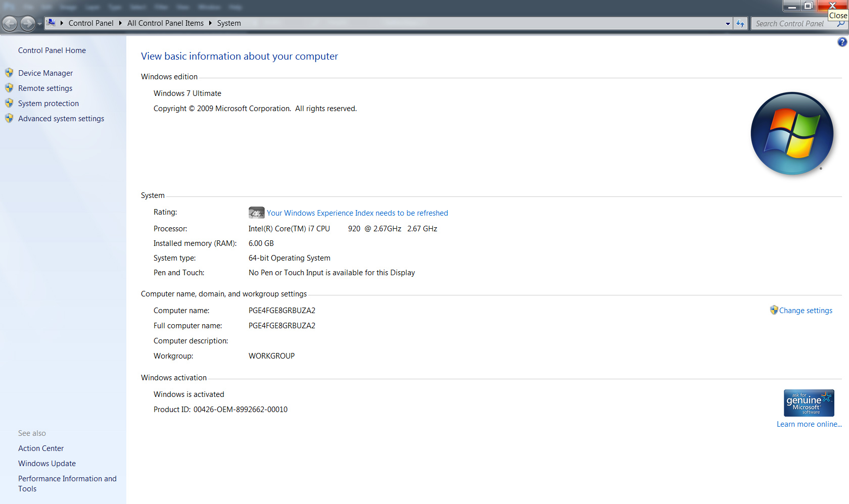Click the View basic information heading
Image resolution: width=849 pixels, height=504 pixels.
tap(240, 56)
